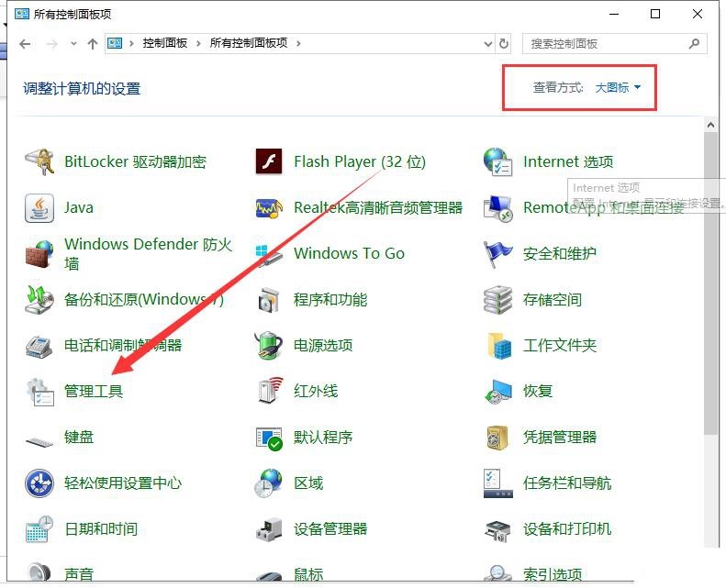
Task: Open the 键盘 keyboard icon
Action: (x=39, y=442)
